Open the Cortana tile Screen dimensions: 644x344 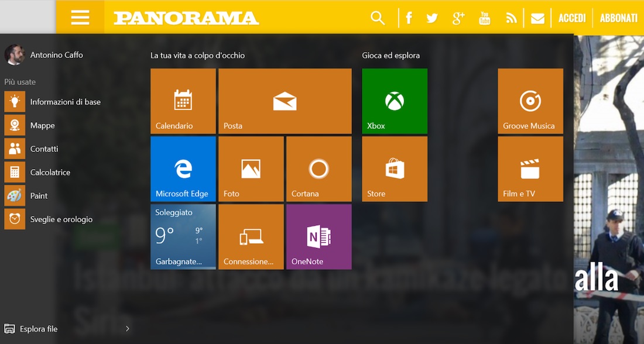point(318,169)
